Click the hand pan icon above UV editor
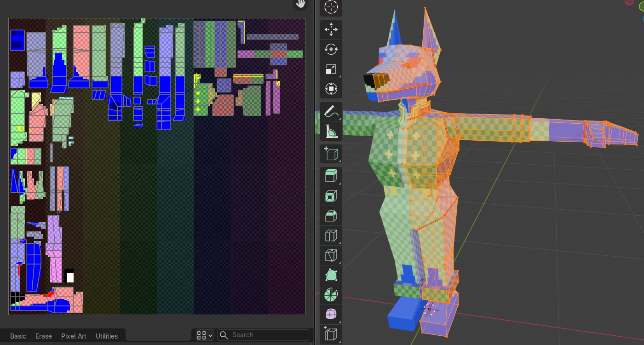Screen dimensions: 644x345 [300, 4]
